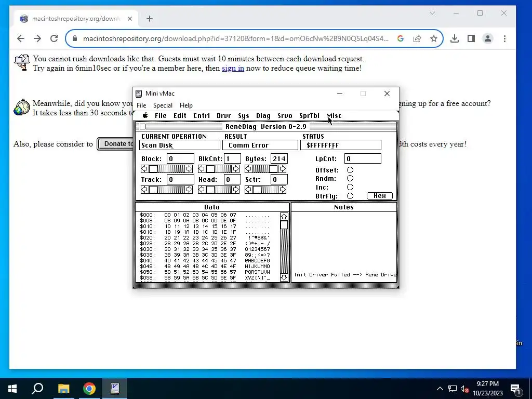Select the BtrFly radio button

(x=350, y=196)
